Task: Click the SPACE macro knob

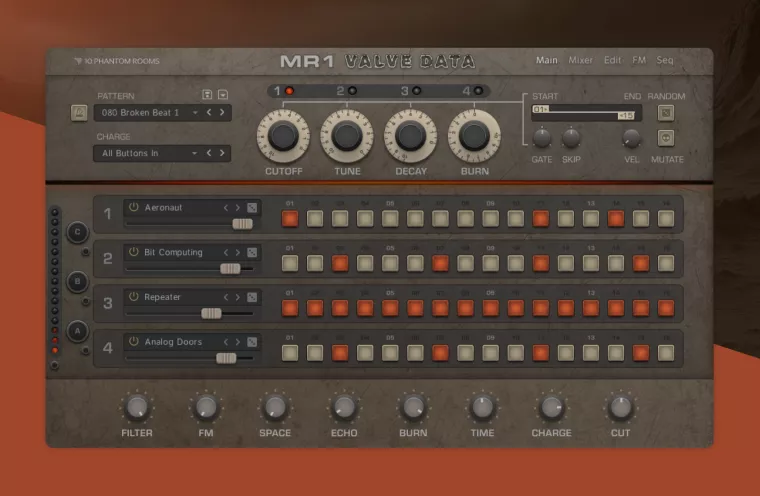Action: [x=275, y=407]
